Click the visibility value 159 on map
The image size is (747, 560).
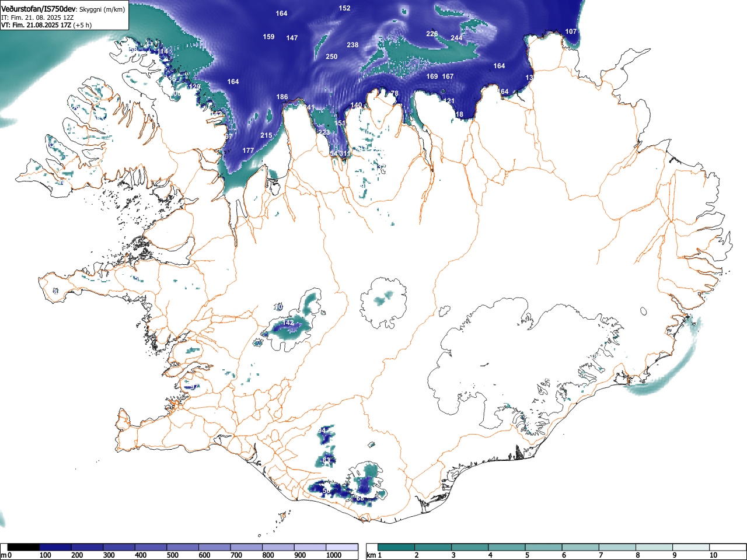coord(268,37)
